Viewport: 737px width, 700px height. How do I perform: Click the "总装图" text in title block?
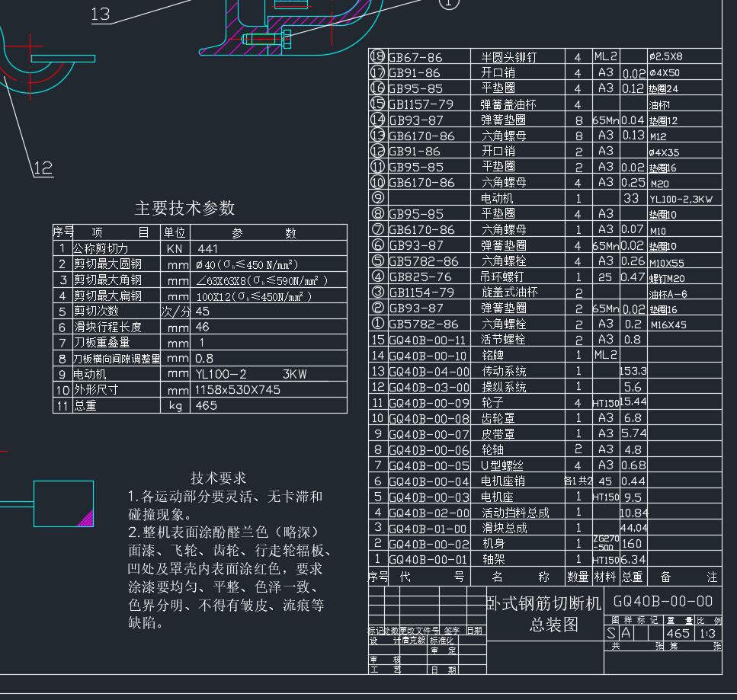click(553, 625)
